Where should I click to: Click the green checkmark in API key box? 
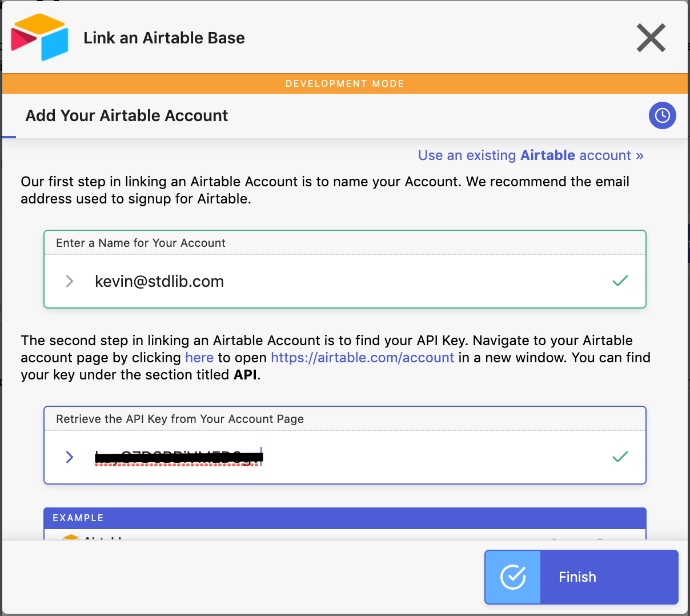point(620,457)
